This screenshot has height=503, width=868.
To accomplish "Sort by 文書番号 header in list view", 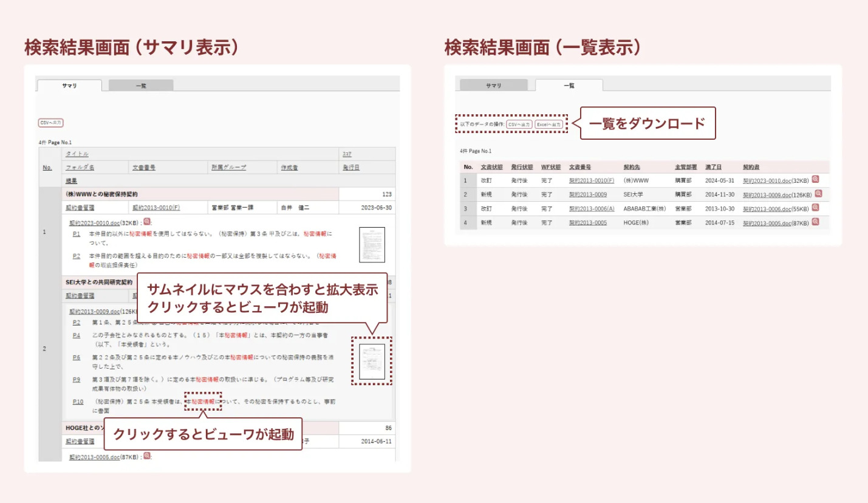I will pyautogui.click(x=580, y=166).
